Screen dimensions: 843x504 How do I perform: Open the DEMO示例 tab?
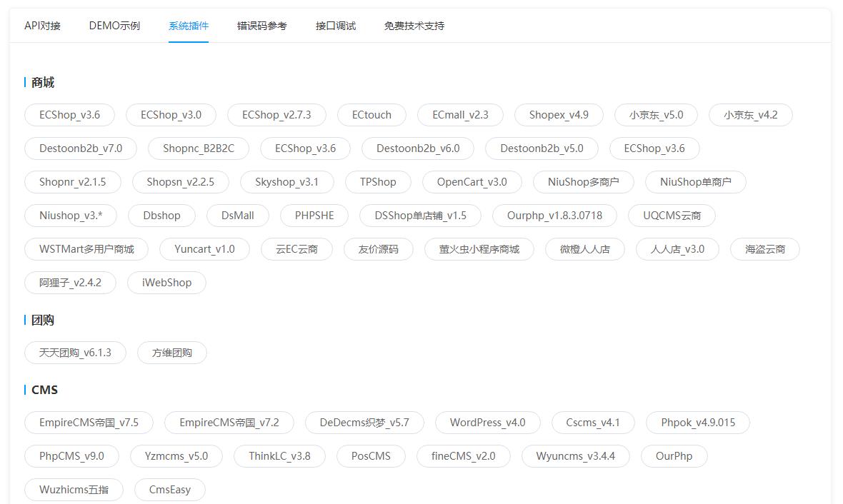pos(114,26)
